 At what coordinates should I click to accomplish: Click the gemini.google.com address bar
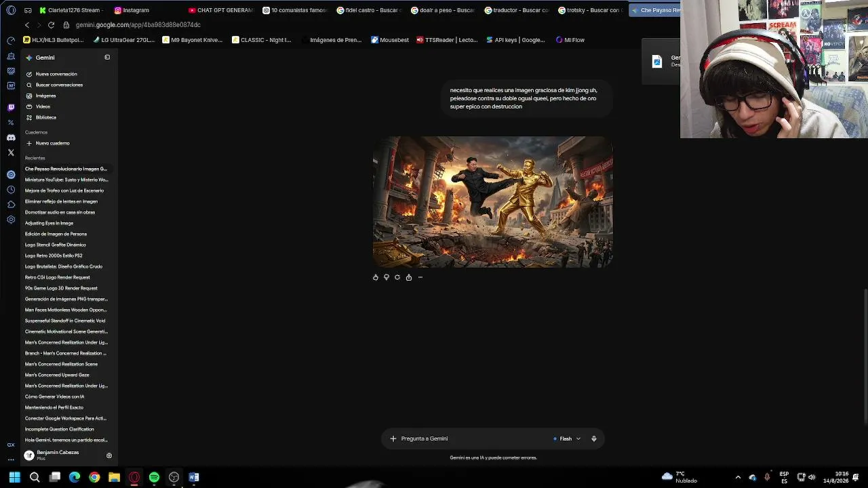tap(138, 25)
